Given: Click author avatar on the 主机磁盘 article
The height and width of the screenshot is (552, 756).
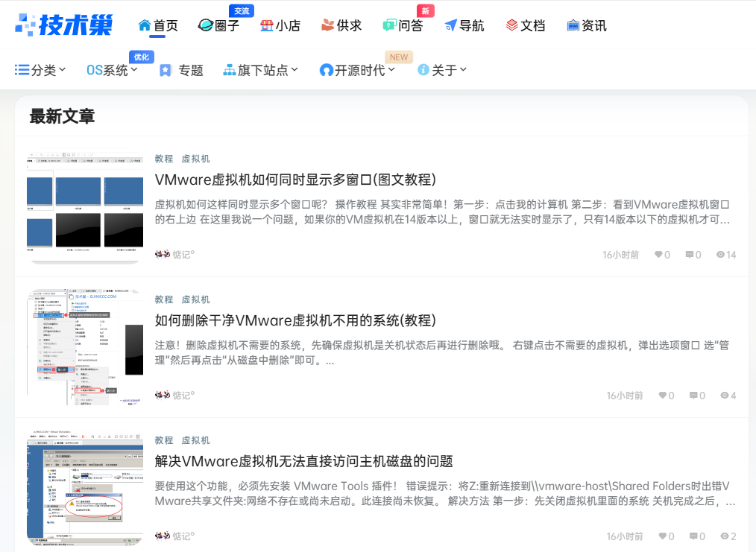Looking at the screenshot, I should 163,536.
